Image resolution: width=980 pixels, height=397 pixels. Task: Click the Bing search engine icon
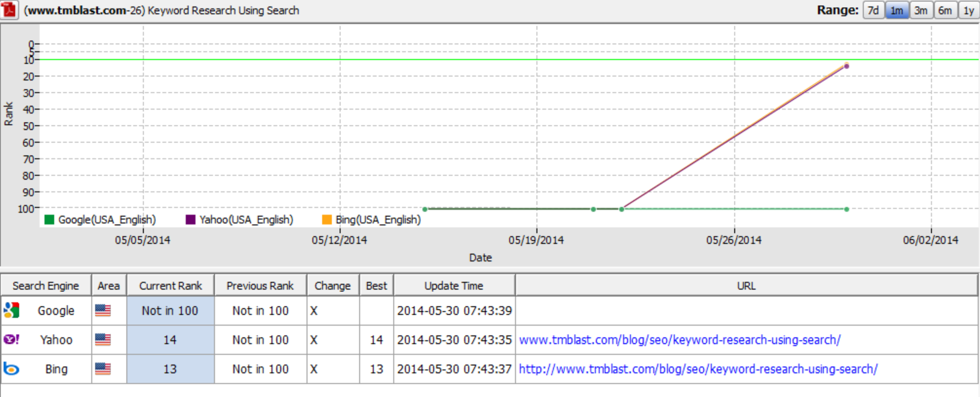11,369
